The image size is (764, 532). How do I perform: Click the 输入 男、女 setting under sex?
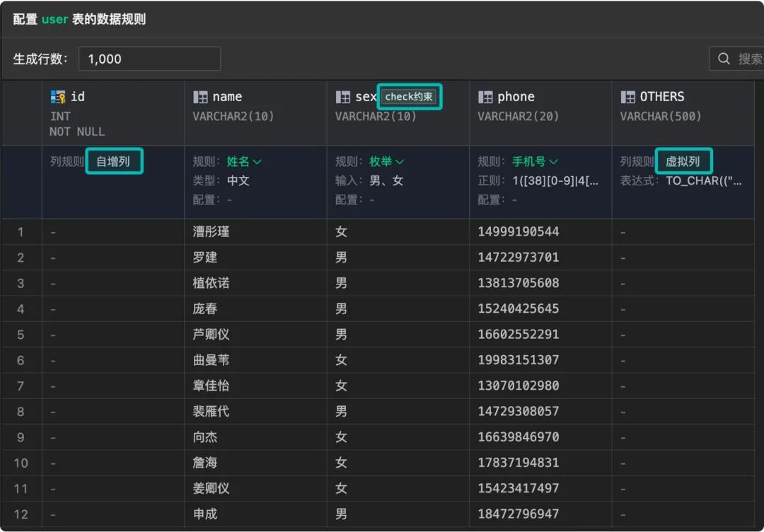(369, 180)
